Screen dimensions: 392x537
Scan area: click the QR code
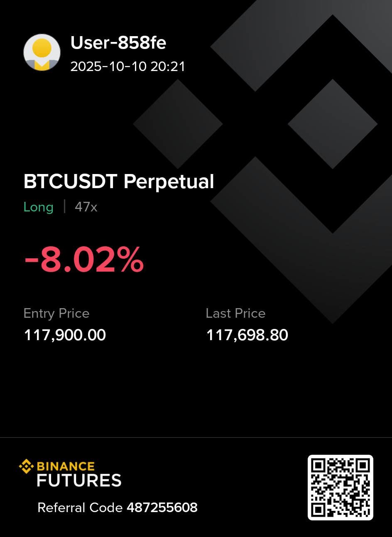pyautogui.click(x=340, y=487)
